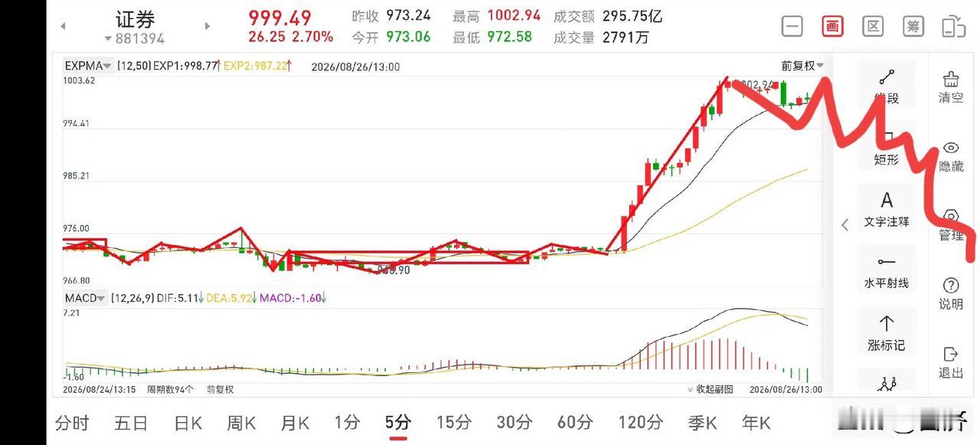Toggle drawings visibility with 隐藏 eye icon
This screenshot has width=980, height=445.
pyautogui.click(x=951, y=156)
